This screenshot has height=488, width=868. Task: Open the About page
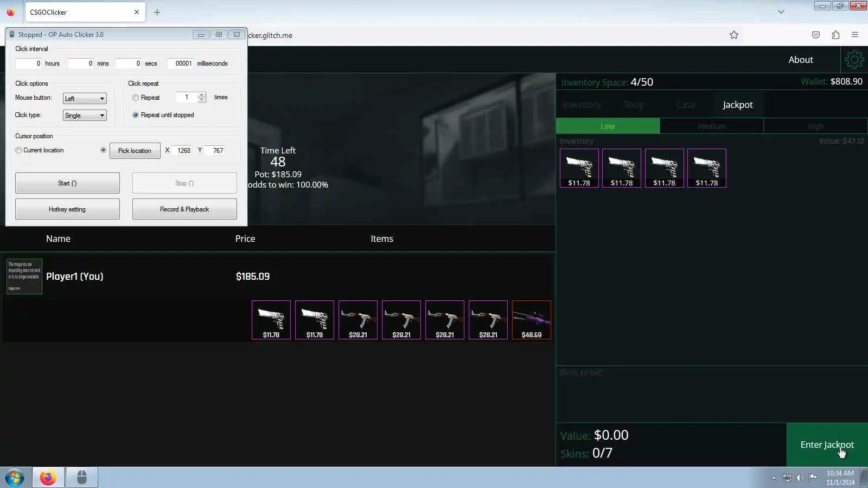801,60
